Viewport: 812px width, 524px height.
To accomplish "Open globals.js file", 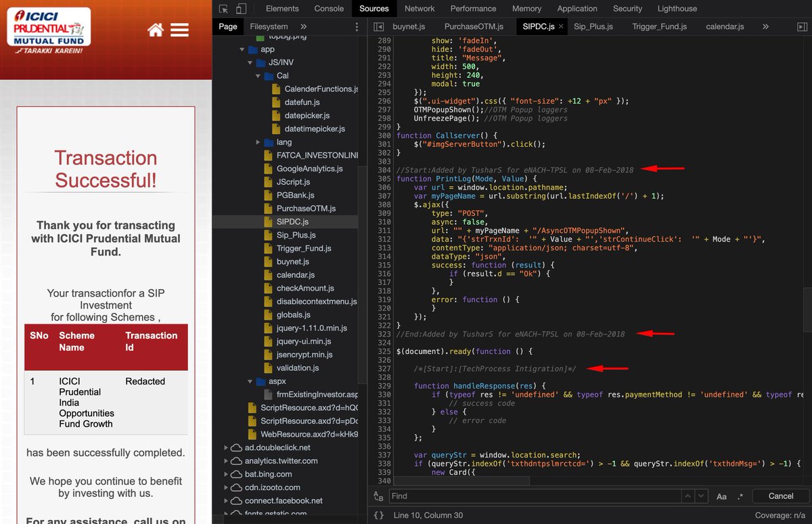I will tap(293, 315).
